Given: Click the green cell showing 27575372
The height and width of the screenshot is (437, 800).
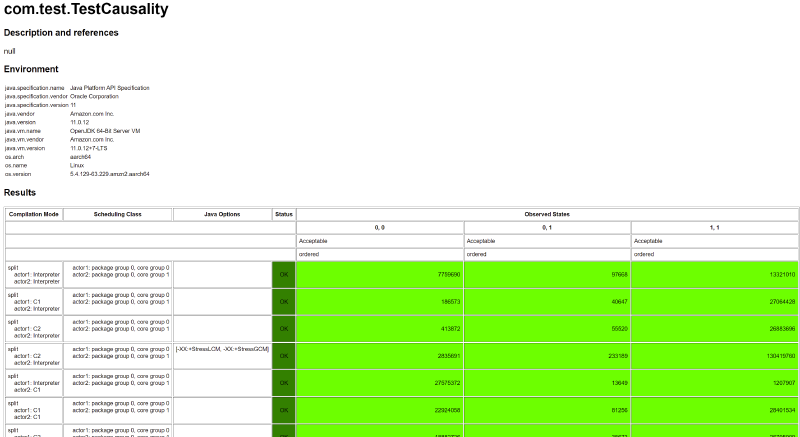Looking at the screenshot, I should [380, 382].
